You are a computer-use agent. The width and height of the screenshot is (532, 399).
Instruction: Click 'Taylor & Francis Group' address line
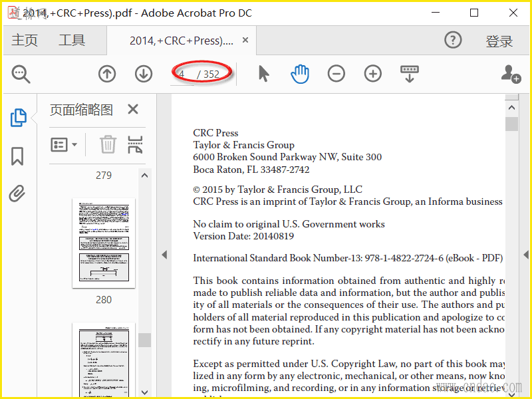tap(243, 145)
